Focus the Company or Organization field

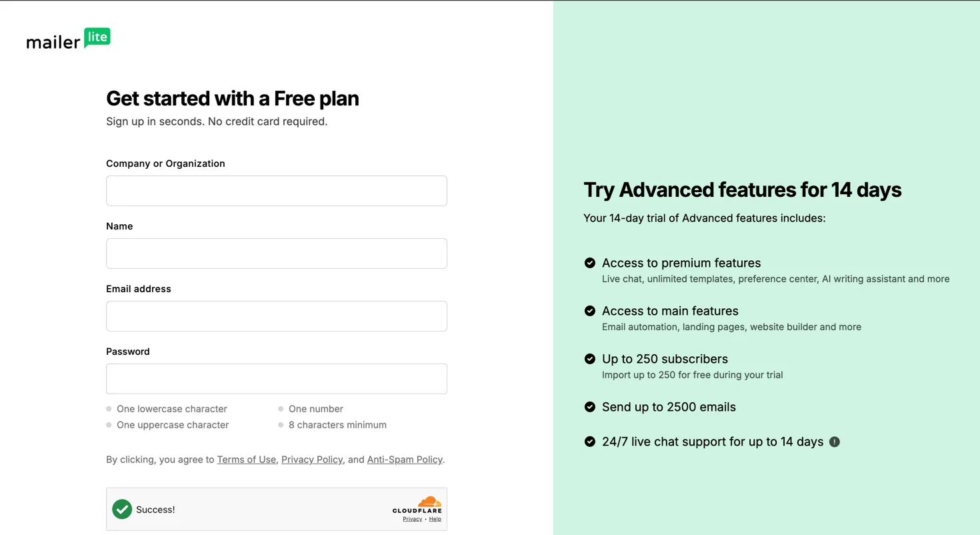click(277, 191)
